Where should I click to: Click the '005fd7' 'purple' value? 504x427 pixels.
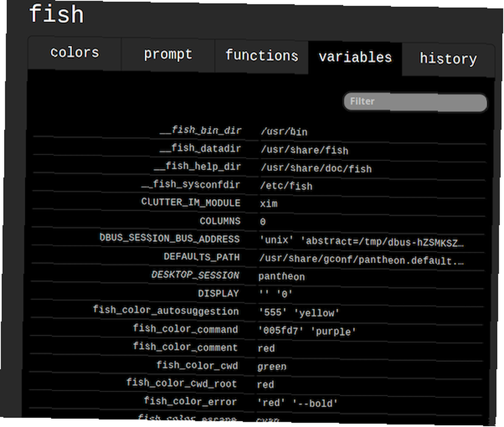[x=307, y=331]
